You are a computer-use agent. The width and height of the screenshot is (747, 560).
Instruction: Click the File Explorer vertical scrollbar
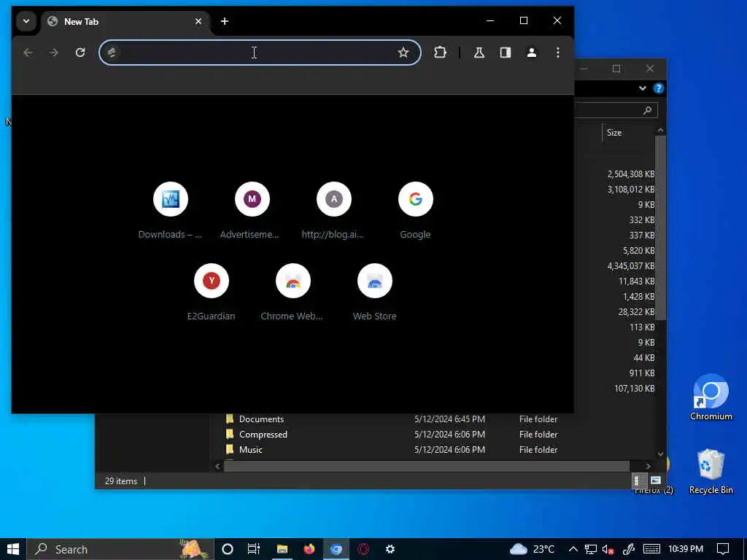(660, 227)
